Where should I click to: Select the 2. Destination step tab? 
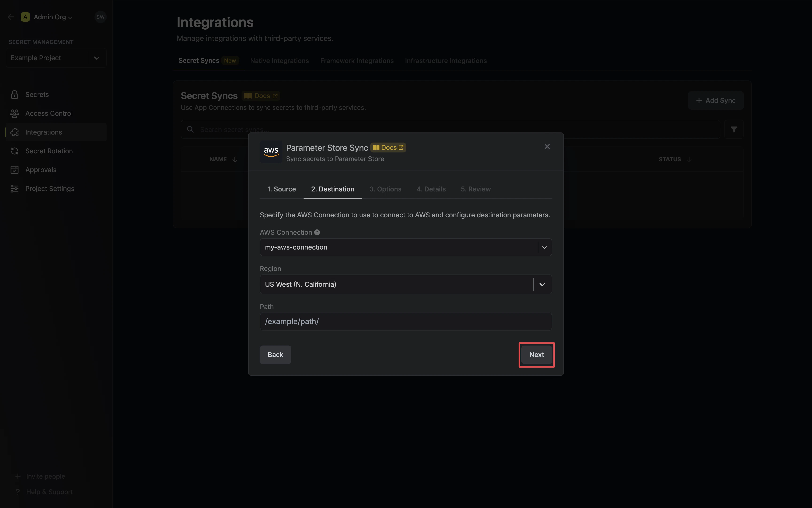click(332, 189)
